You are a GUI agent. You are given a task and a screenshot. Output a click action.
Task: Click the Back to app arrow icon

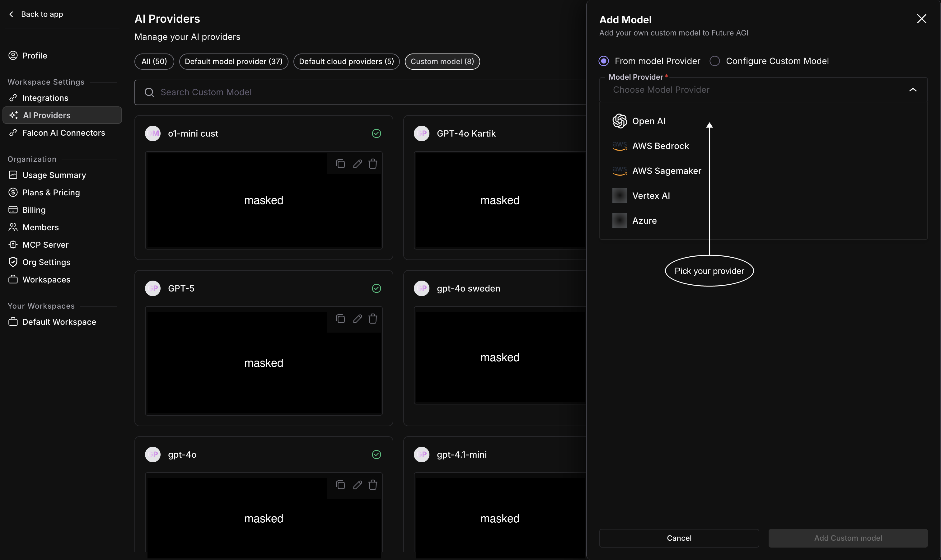pos(11,14)
